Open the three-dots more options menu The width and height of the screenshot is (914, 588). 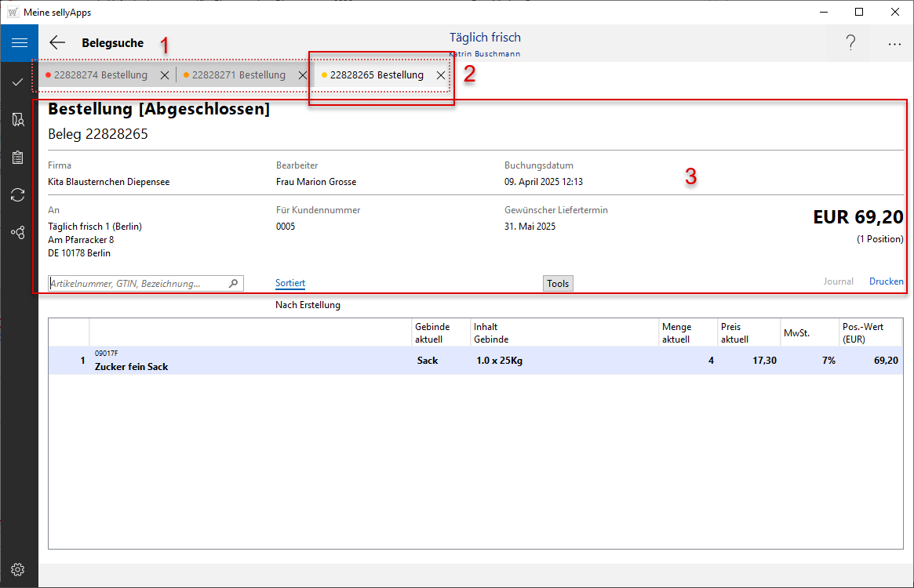[894, 45]
